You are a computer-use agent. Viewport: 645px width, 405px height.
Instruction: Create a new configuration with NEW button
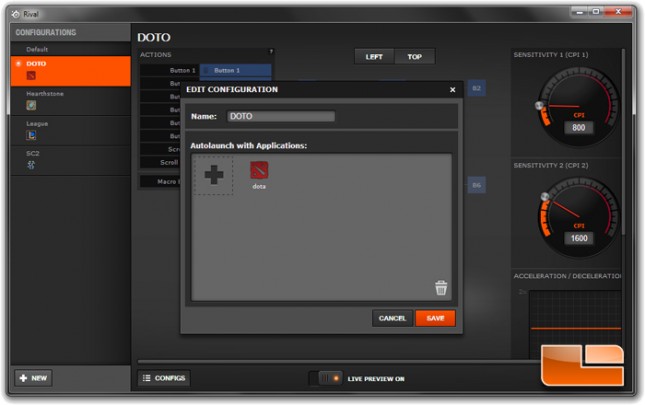[34, 378]
